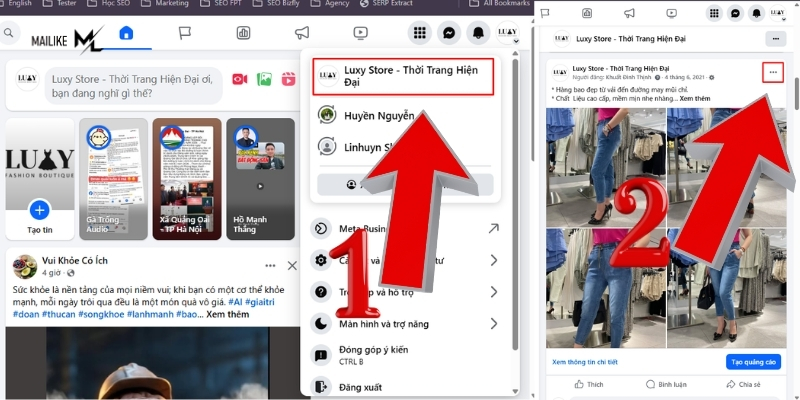Open apps grid in right window

714,13
